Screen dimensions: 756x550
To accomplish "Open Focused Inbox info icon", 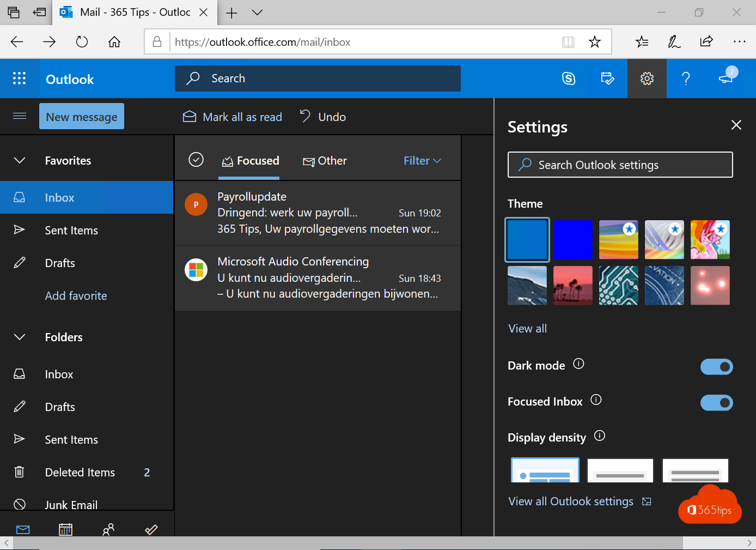I will click(596, 400).
